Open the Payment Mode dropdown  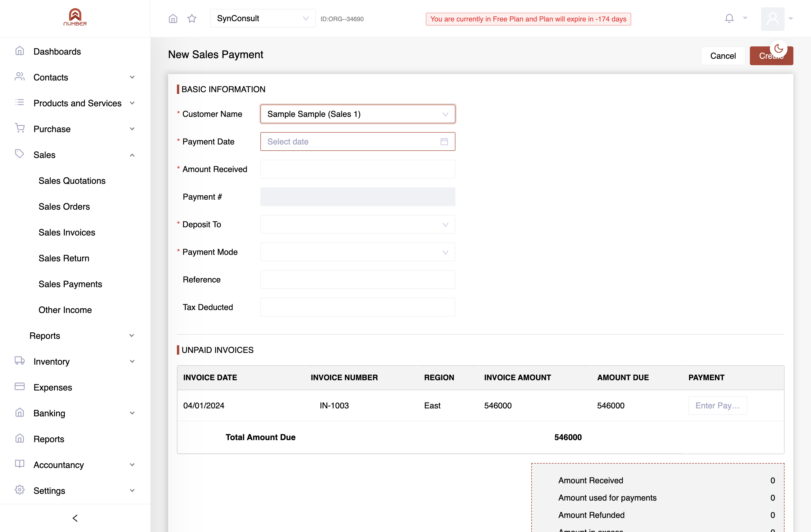358,252
